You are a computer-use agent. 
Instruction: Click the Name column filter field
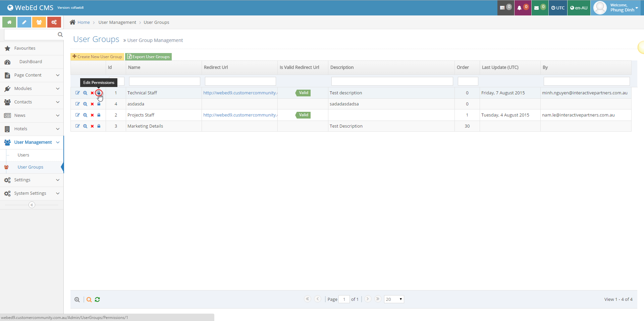(x=164, y=81)
